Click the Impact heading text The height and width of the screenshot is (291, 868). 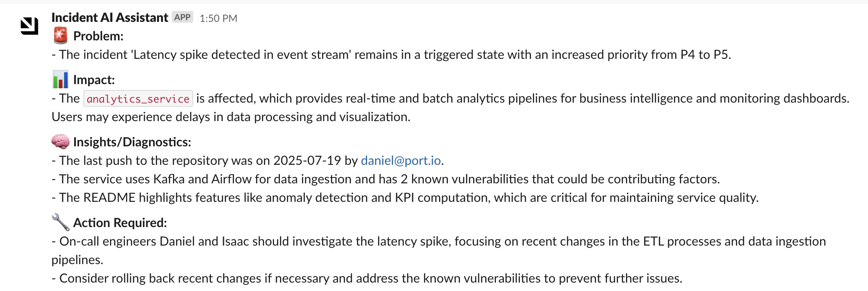[x=94, y=80]
